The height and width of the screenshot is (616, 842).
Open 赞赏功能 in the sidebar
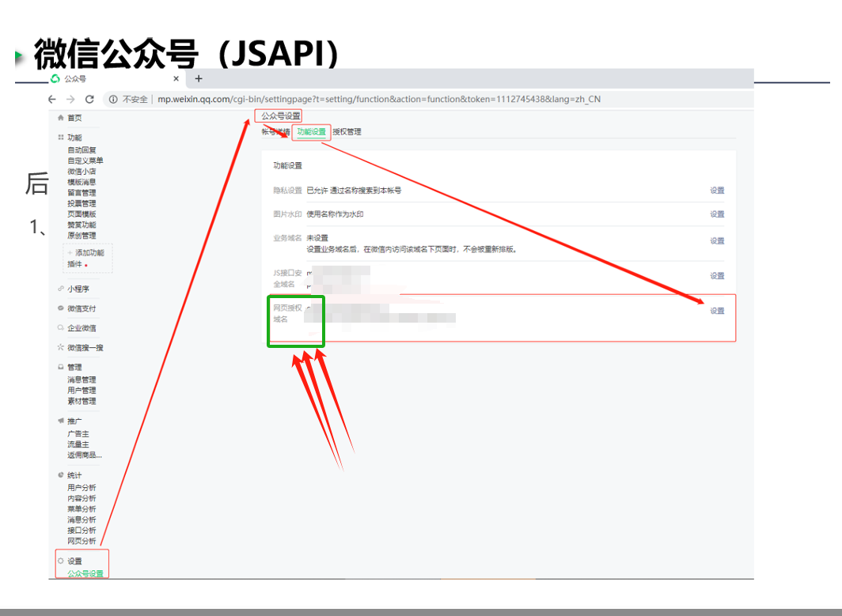point(82,225)
